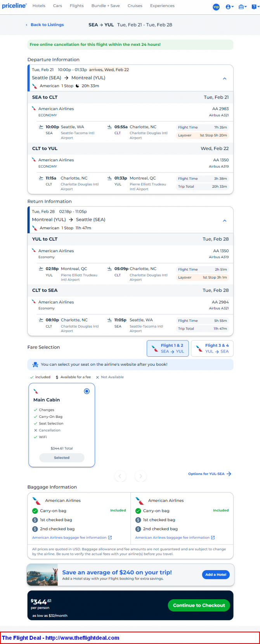Click the '5h 55m' flight time

pyautogui.click(x=220, y=321)
